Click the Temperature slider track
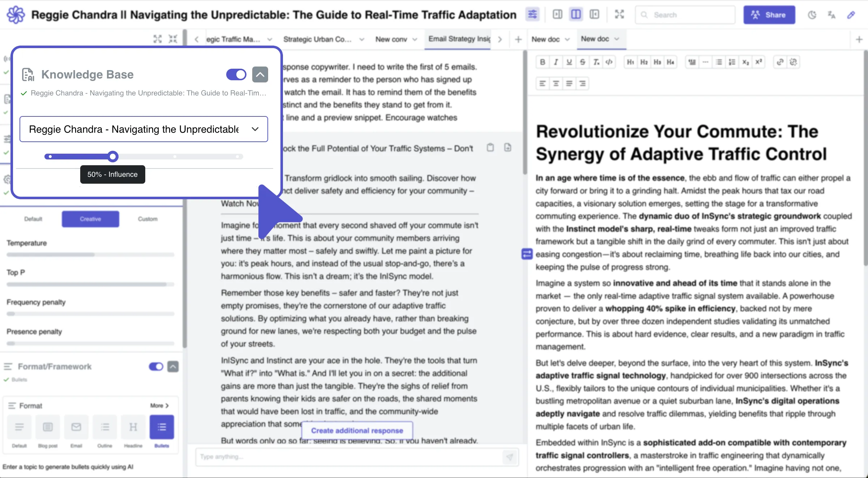Image resolution: width=868 pixels, height=478 pixels. pyautogui.click(x=90, y=255)
